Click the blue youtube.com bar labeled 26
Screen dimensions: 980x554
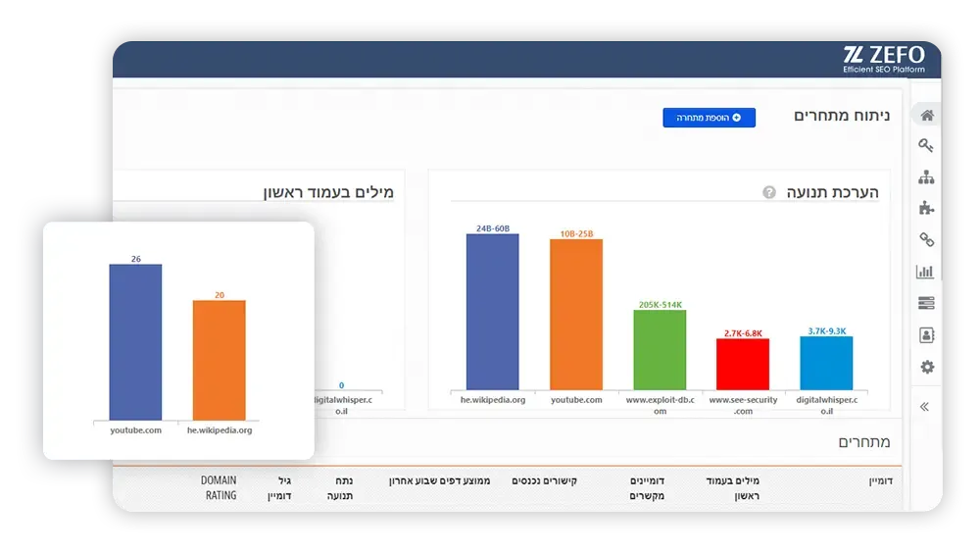click(135, 342)
